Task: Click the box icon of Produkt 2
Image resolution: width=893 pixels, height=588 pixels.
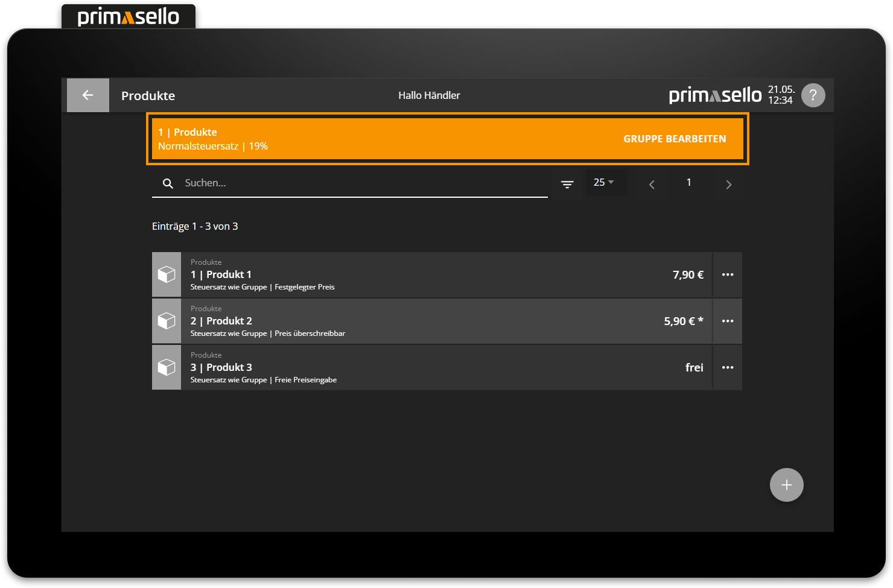Action: point(167,321)
